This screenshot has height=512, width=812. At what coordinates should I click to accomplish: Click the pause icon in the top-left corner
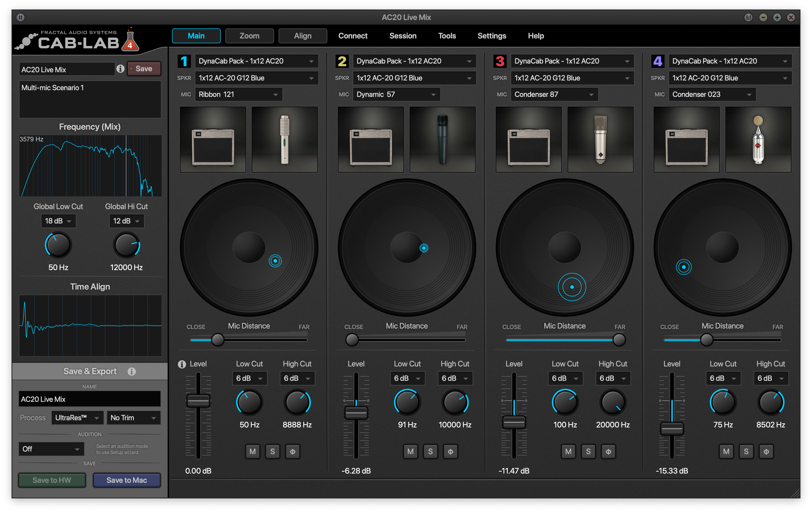pyautogui.click(x=21, y=17)
